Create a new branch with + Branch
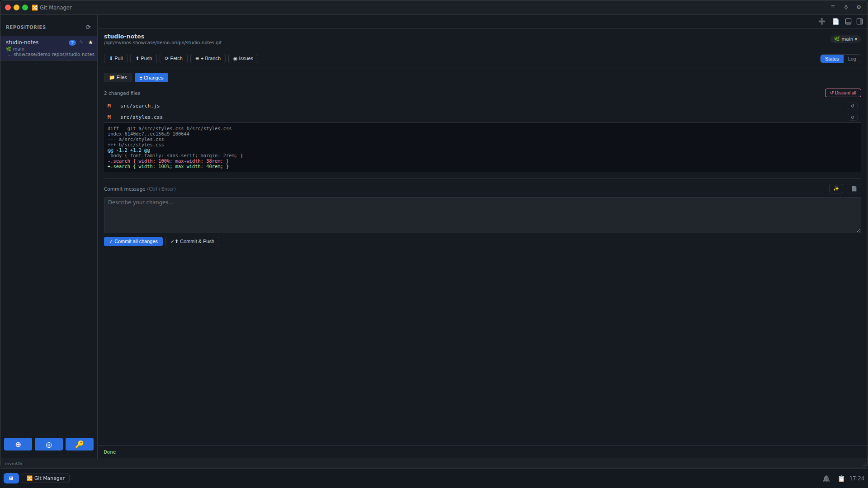 pyautogui.click(x=208, y=58)
